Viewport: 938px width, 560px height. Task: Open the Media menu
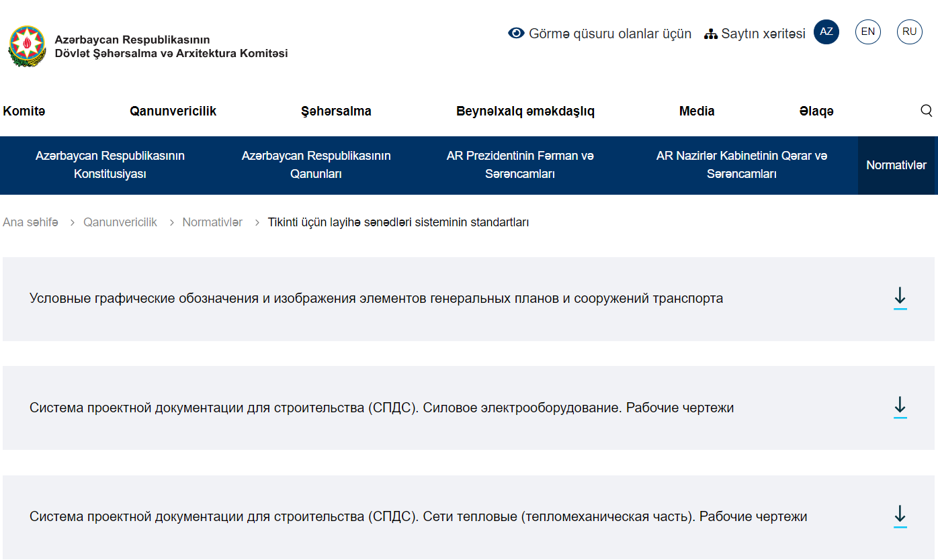(697, 111)
